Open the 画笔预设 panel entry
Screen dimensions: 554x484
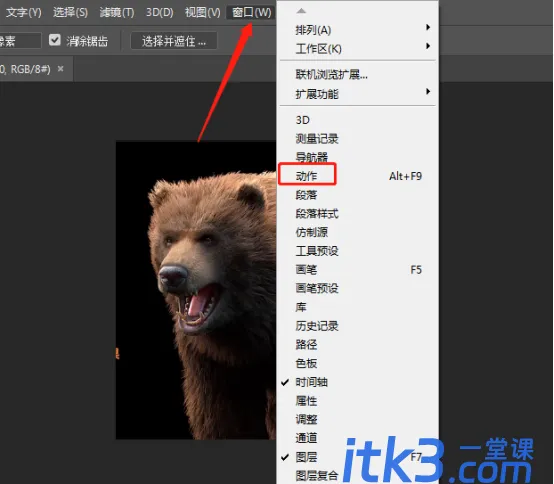pos(358,288)
